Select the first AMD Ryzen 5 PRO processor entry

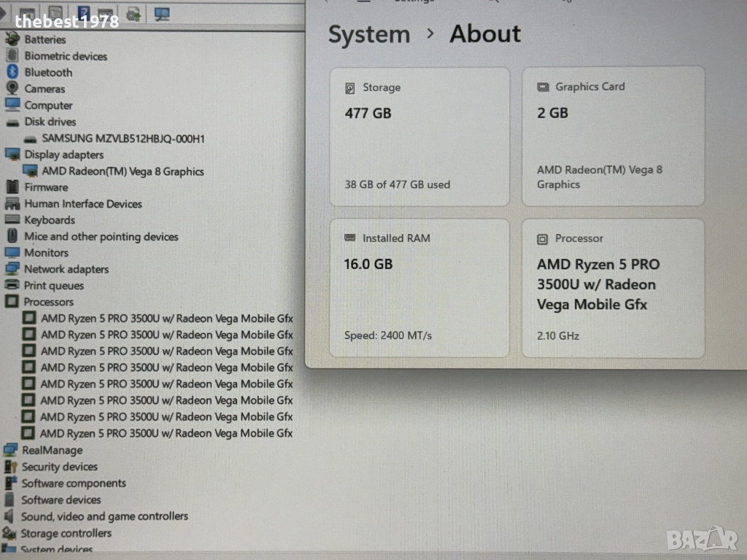tap(166, 318)
